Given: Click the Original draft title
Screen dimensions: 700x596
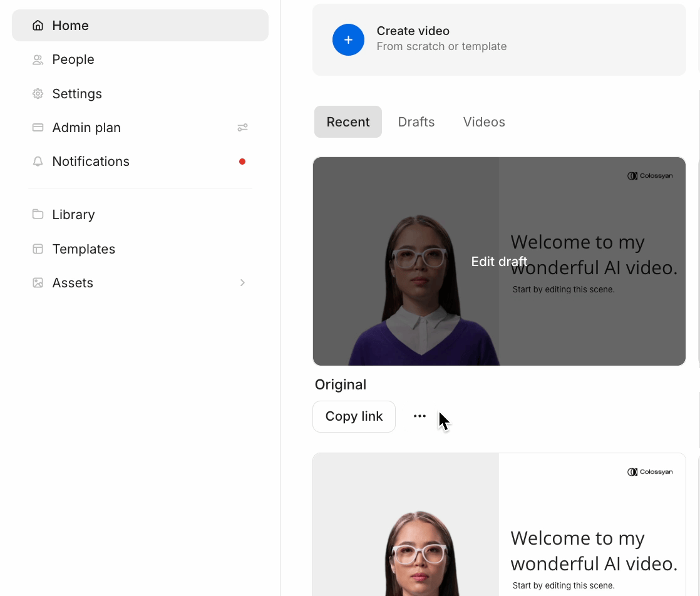Looking at the screenshot, I should [x=340, y=385].
